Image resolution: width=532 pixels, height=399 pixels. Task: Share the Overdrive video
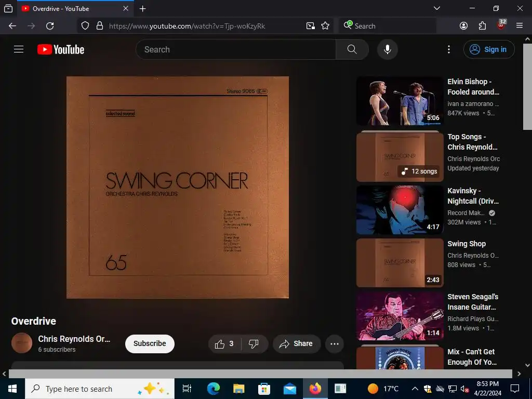click(x=297, y=344)
